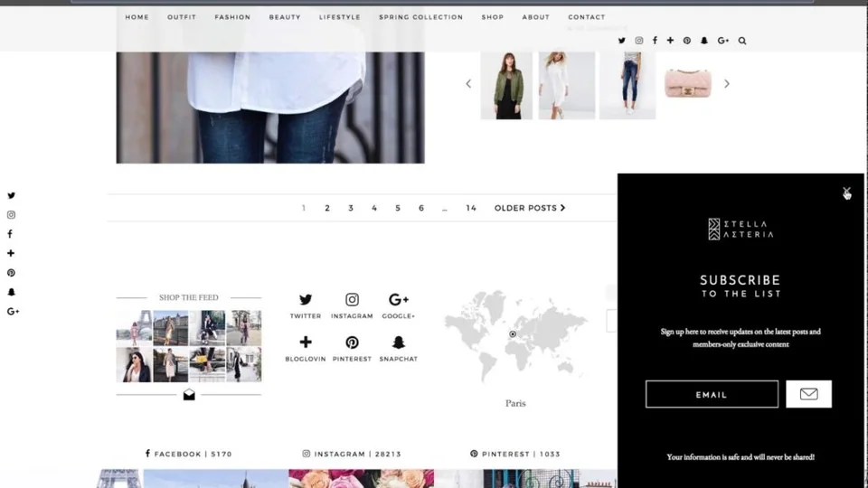
Task: Close the subscribe popup
Action: click(x=846, y=192)
